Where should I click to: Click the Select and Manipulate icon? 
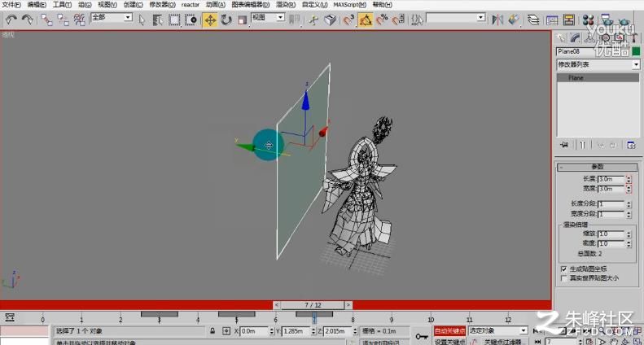[313, 20]
